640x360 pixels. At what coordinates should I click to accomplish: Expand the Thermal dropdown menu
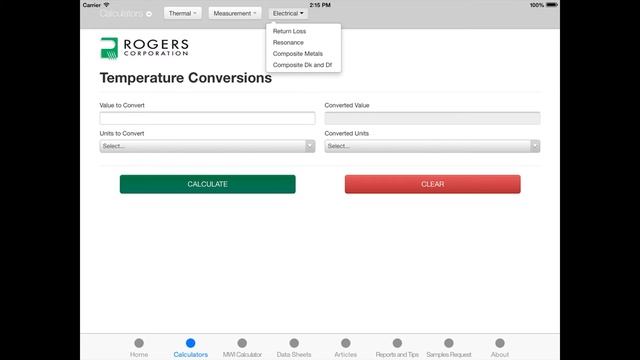[182, 13]
